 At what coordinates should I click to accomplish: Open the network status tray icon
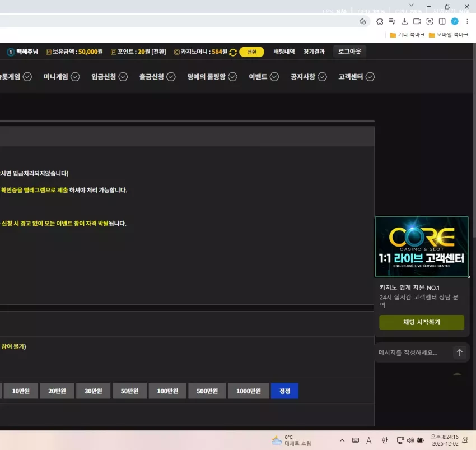coord(400,440)
